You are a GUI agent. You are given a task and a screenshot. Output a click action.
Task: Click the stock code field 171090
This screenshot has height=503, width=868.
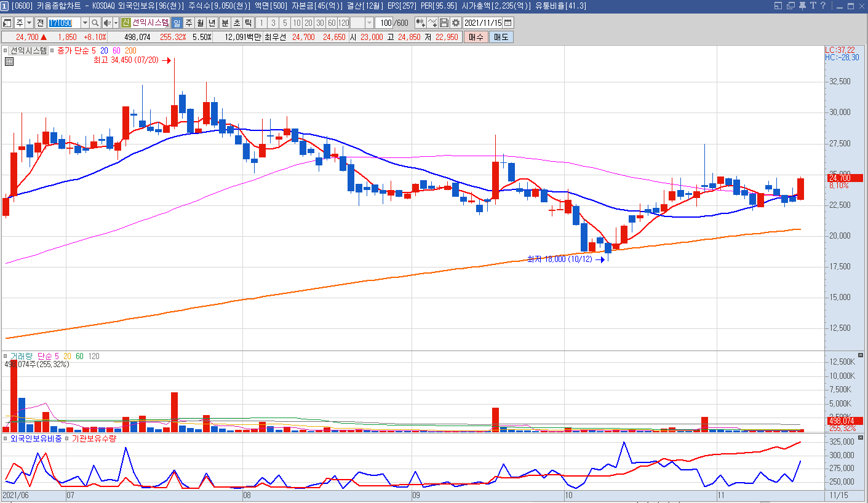pyautogui.click(x=65, y=23)
